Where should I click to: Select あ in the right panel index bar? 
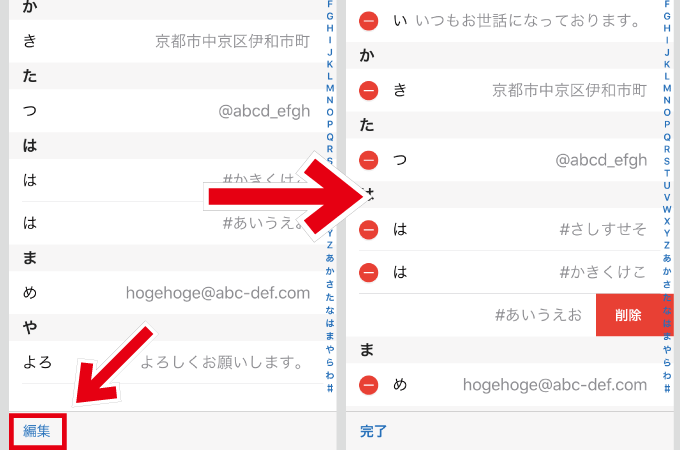pos(667,258)
